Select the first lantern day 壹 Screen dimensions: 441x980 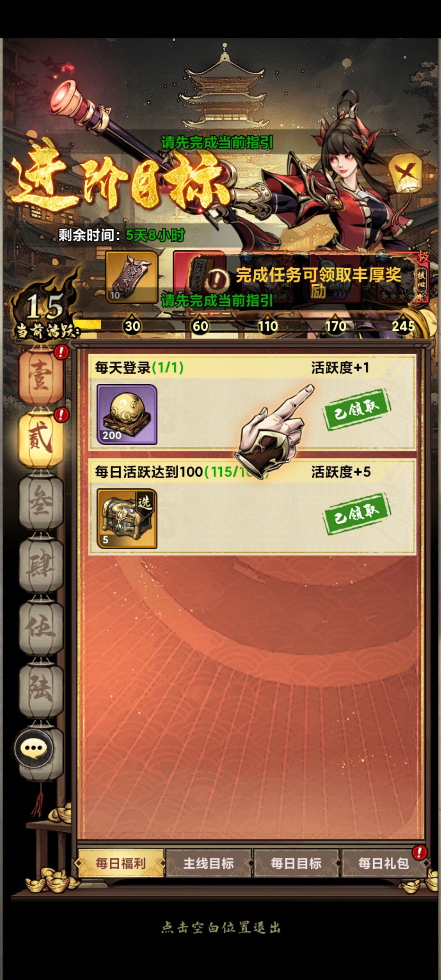pyautogui.click(x=41, y=376)
